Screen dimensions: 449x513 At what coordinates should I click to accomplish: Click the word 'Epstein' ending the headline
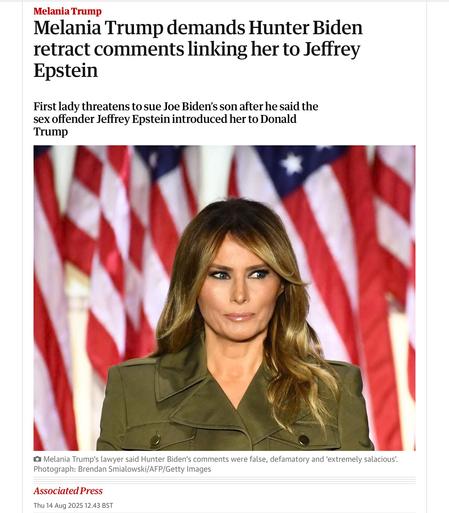click(66, 70)
